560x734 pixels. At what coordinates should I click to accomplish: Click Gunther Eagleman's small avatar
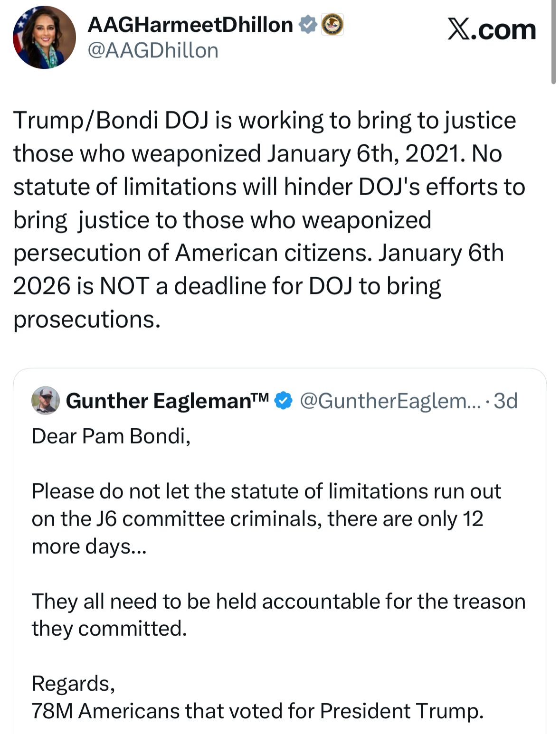(45, 400)
